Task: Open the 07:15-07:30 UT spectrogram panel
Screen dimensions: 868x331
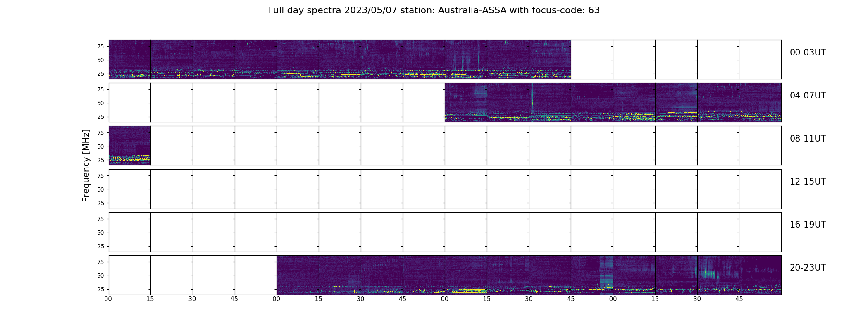Action: coord(677,103)
